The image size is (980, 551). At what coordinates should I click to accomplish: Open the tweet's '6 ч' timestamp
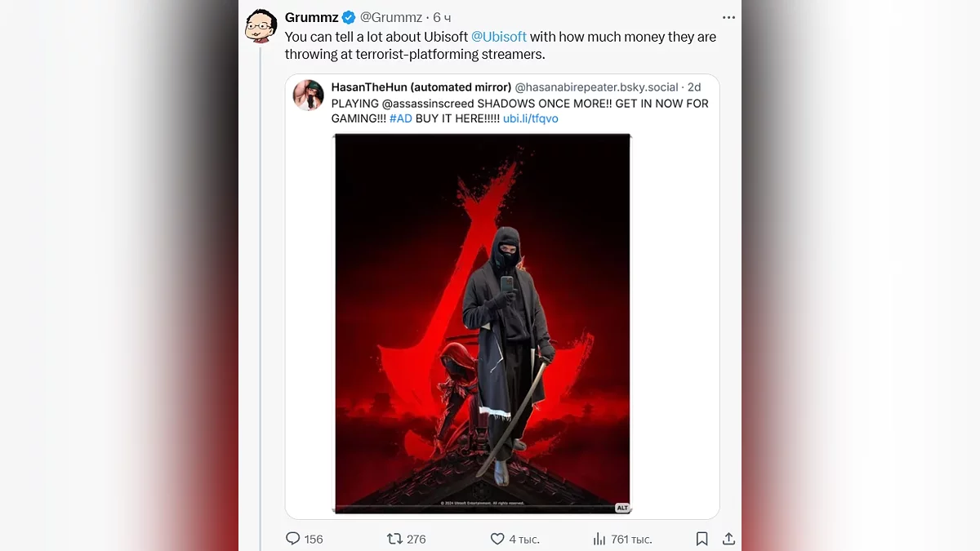pos(442,17)
